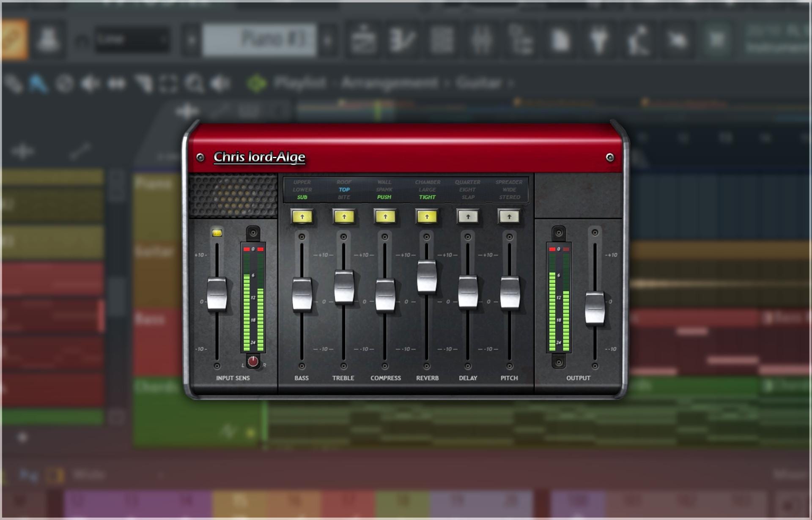This screenshot has width=812, height=520.
Task: Click the input level meter
Action: click(253, 298)
